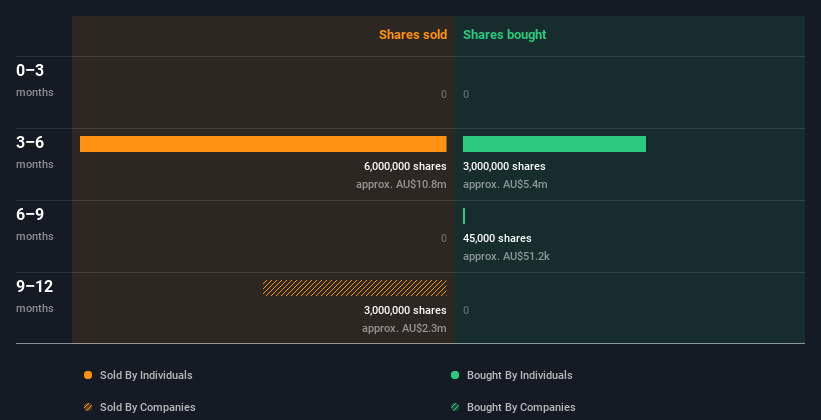The image size is (821, 420).
Task: Click the Shares sold column header
Action: (413, 35)
